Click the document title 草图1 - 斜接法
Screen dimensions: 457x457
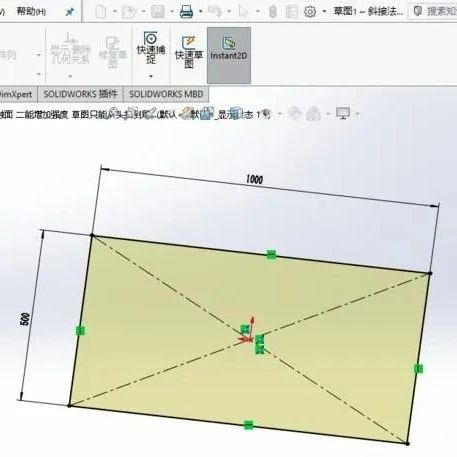(x=368, y=12)
